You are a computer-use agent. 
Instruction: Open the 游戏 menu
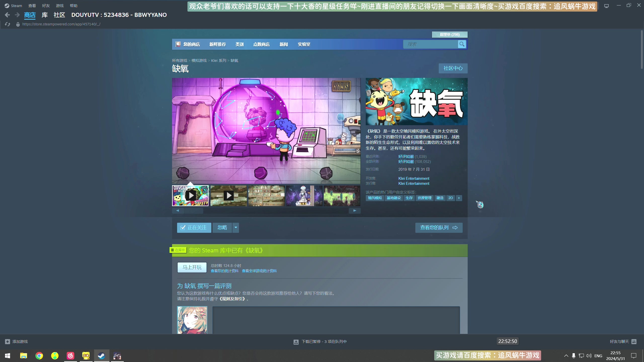pos(60,6)
